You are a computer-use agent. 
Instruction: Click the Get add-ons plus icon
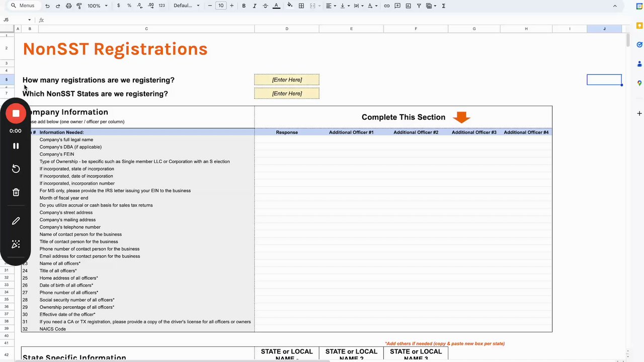639,113
